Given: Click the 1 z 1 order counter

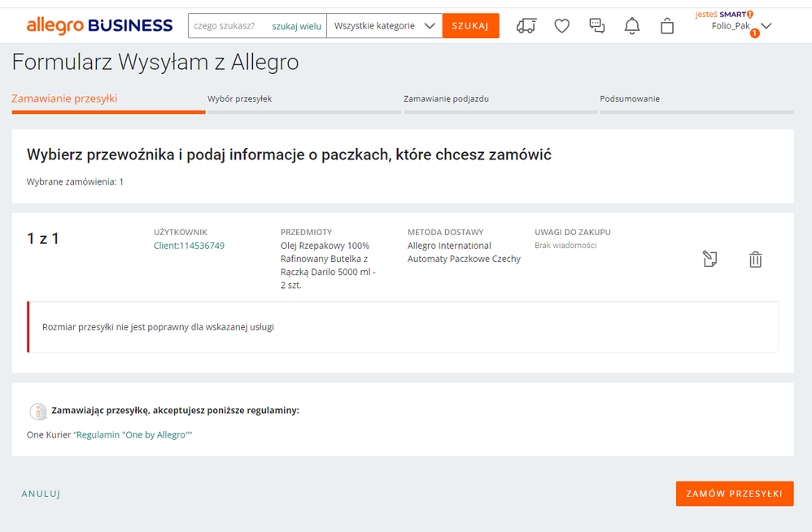Looking at the screenshot, I should (x=43, y=238).
